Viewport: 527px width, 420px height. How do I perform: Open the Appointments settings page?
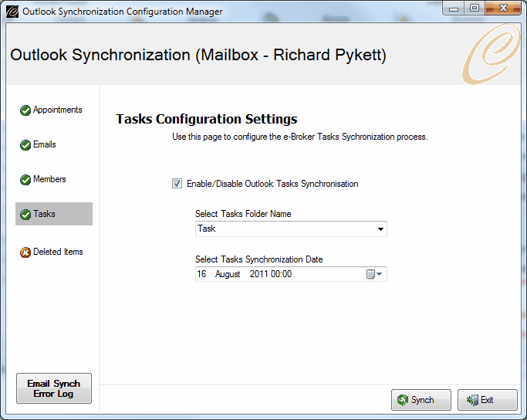point(57,110)
